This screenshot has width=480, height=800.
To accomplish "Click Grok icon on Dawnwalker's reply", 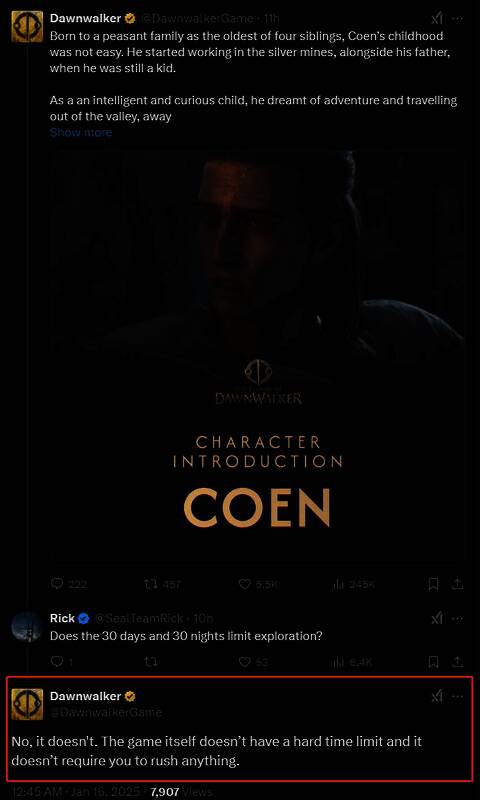I will (x=437, y=696).
